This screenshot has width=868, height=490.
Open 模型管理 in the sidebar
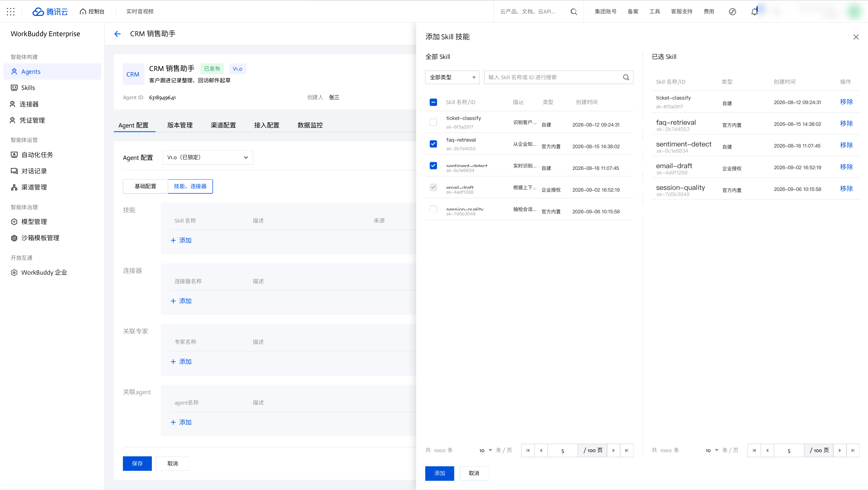pos(52,222)
